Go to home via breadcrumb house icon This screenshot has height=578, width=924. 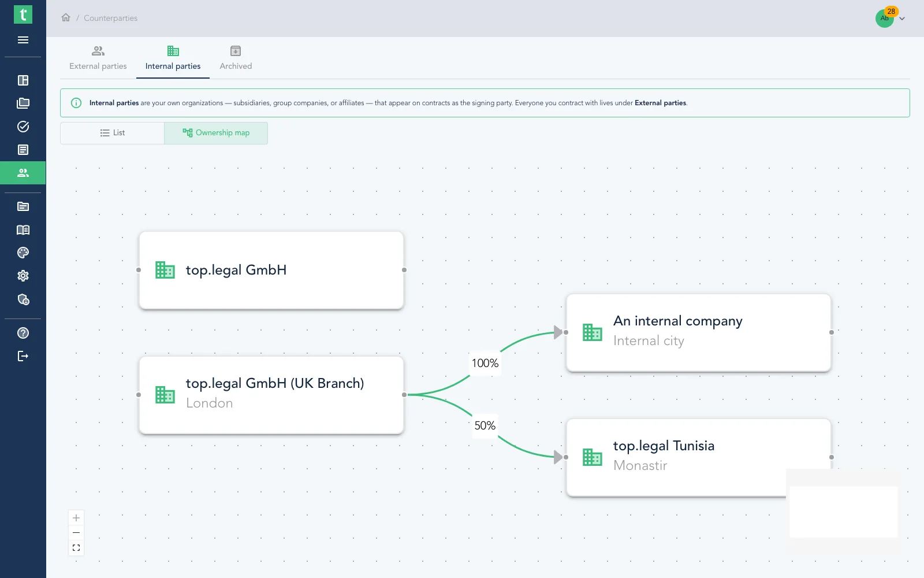pyautogui.click(x=66, y=17)
